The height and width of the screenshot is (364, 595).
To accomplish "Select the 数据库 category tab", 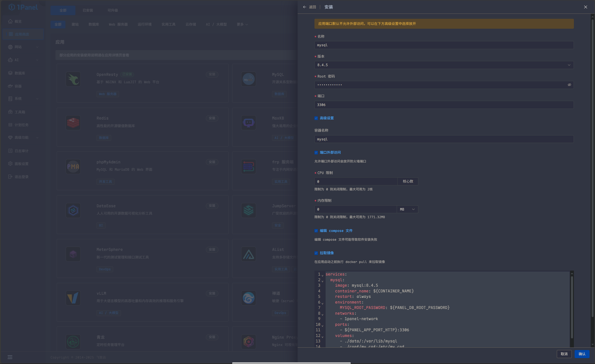I will pos(94,24).
